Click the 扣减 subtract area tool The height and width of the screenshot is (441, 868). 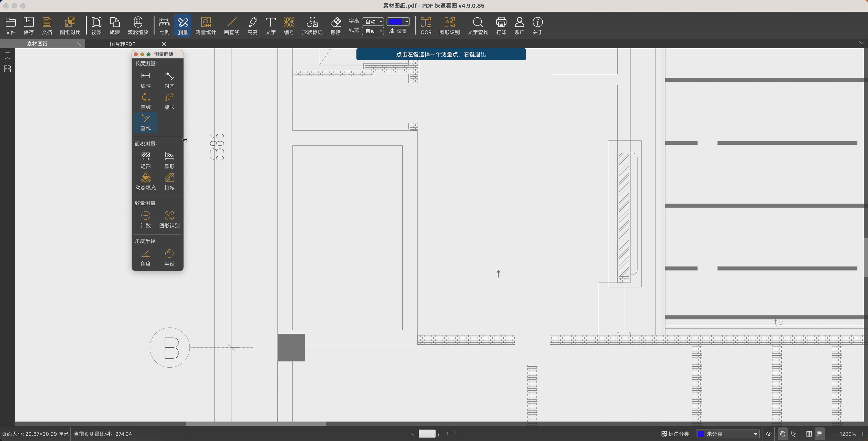pyautogui.click(x=169, y=181)
